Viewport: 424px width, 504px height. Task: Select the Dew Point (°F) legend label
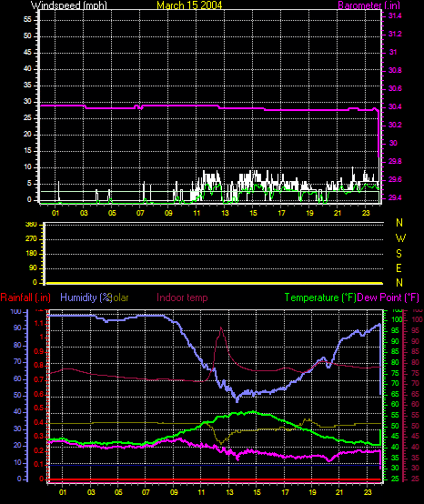[389, 297]
